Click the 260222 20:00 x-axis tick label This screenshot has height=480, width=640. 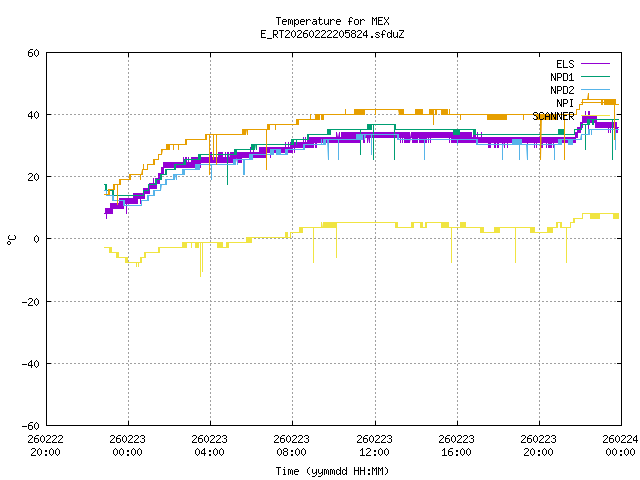(45, 445)
